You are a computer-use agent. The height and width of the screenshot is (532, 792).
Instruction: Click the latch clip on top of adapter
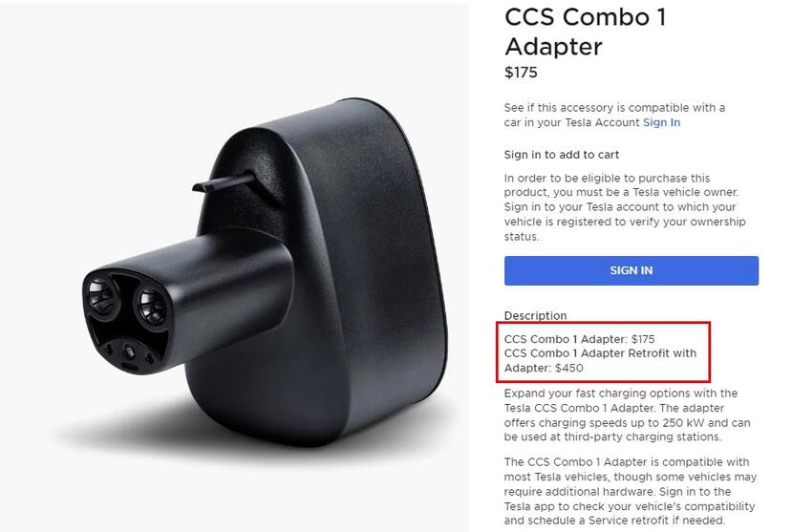pos(223,182)
